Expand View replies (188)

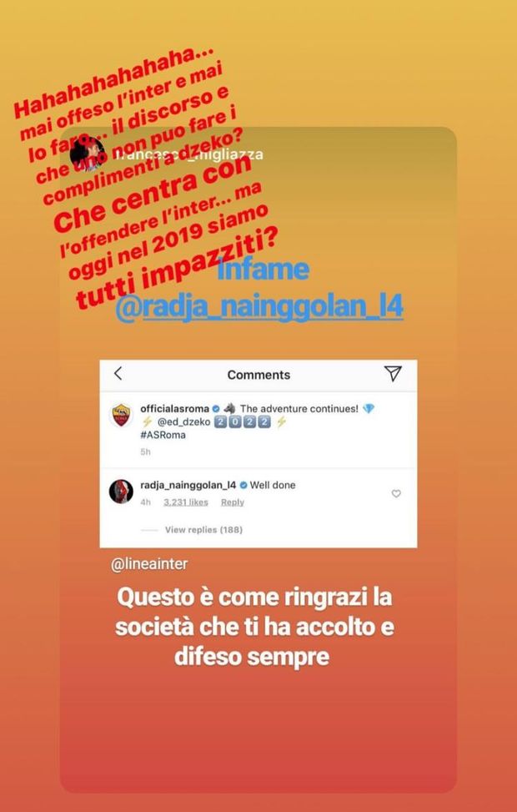click(203, 530)
